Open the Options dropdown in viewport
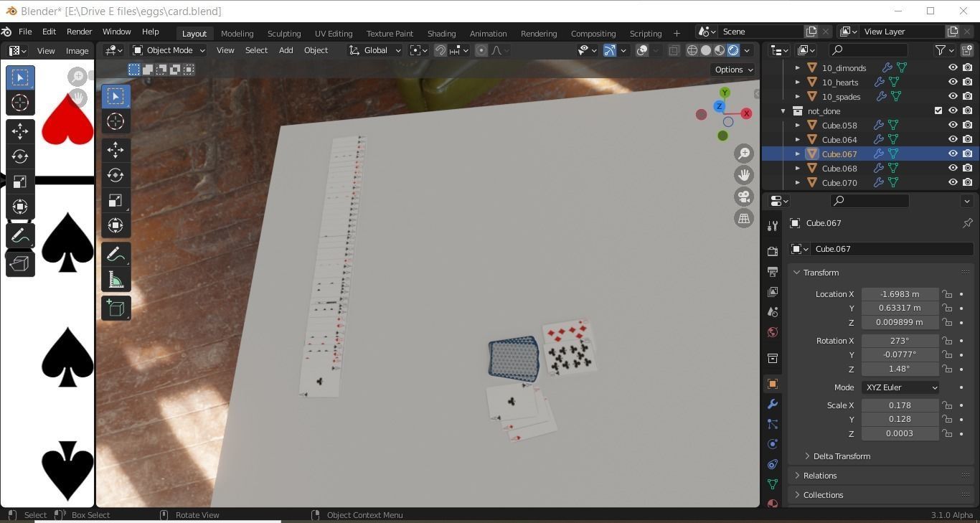The image size is (980, 523). (732, 70)
